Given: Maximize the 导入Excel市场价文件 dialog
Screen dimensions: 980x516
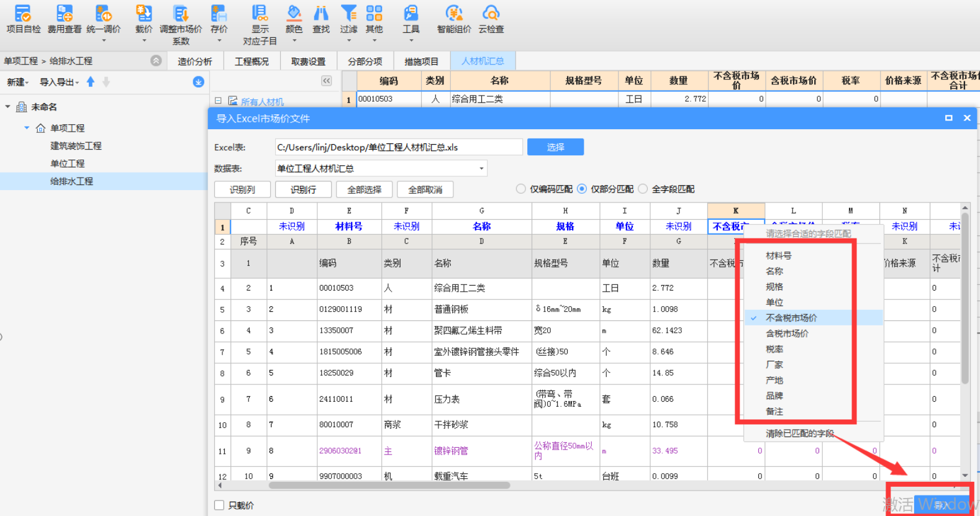Looking at the screenshot, I should coord(949,118).
